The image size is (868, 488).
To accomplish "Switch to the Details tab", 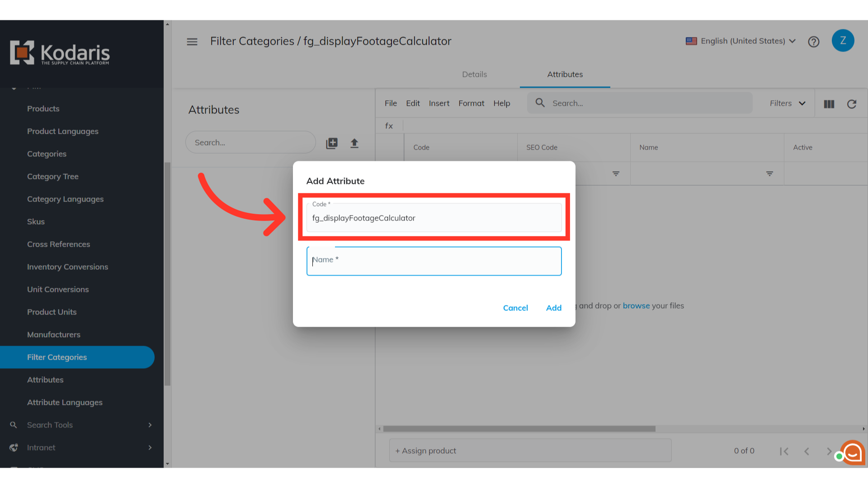I will coord(474,75).
